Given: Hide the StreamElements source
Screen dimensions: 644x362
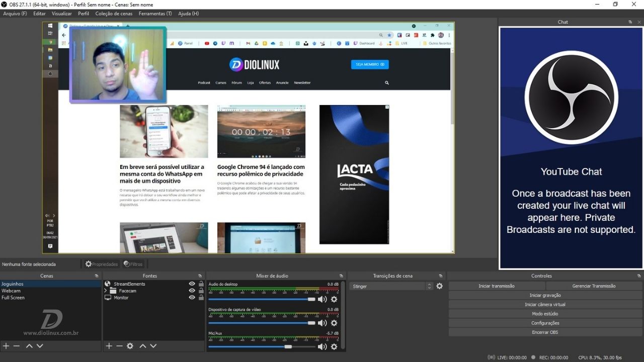Looking at the screenshot, I should point(192,284).
